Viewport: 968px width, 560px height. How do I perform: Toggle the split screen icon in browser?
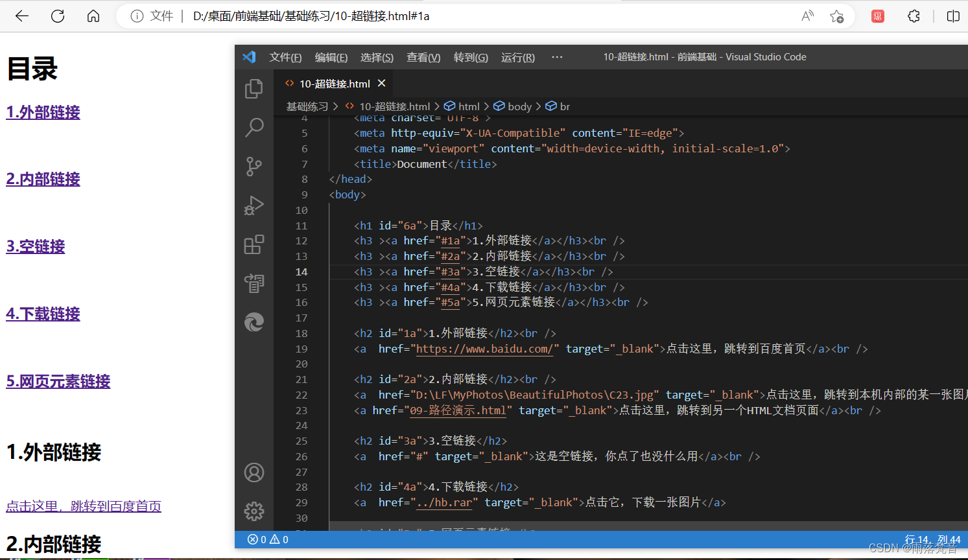point(953,16)
